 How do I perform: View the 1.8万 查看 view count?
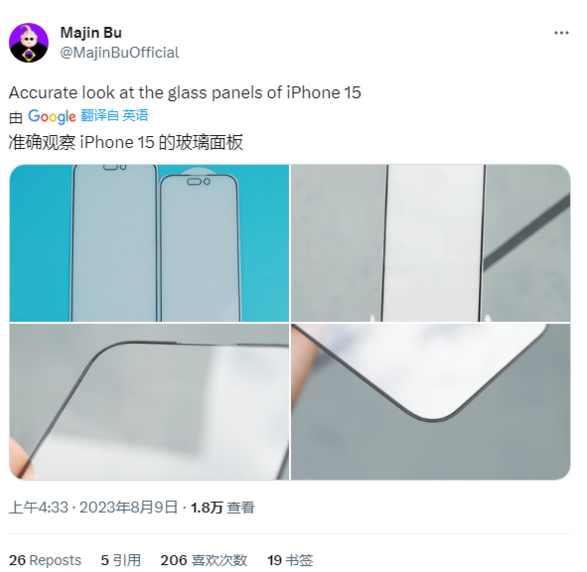tap(223, 508)
